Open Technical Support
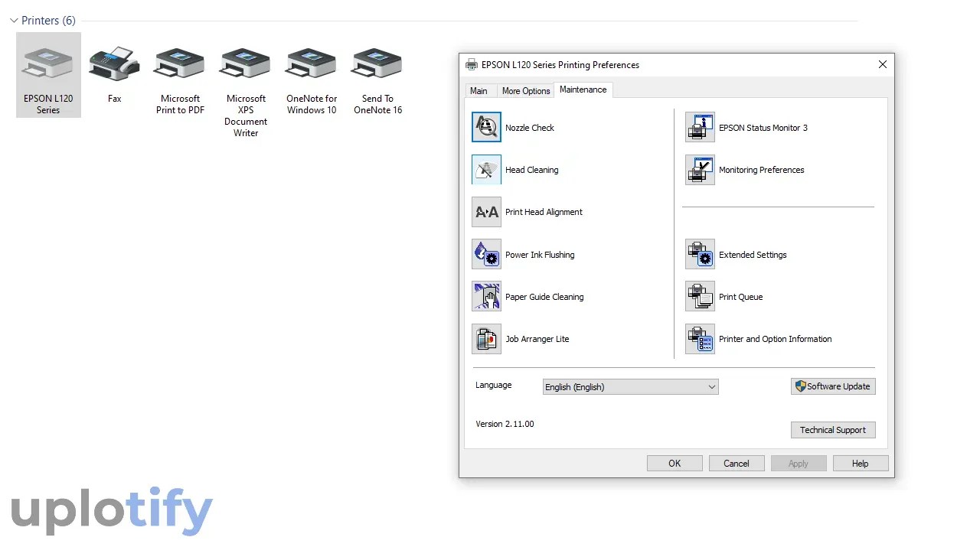 click(x=833, y=430)
